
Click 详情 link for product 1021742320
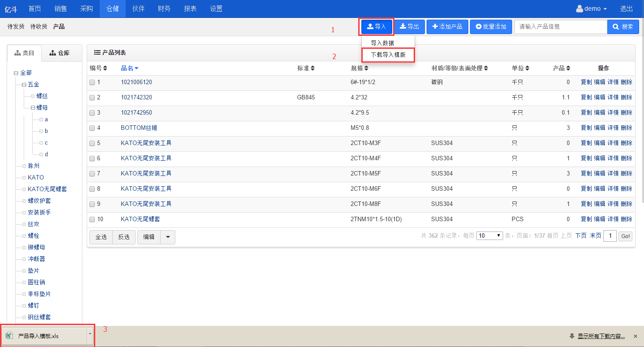613,98
